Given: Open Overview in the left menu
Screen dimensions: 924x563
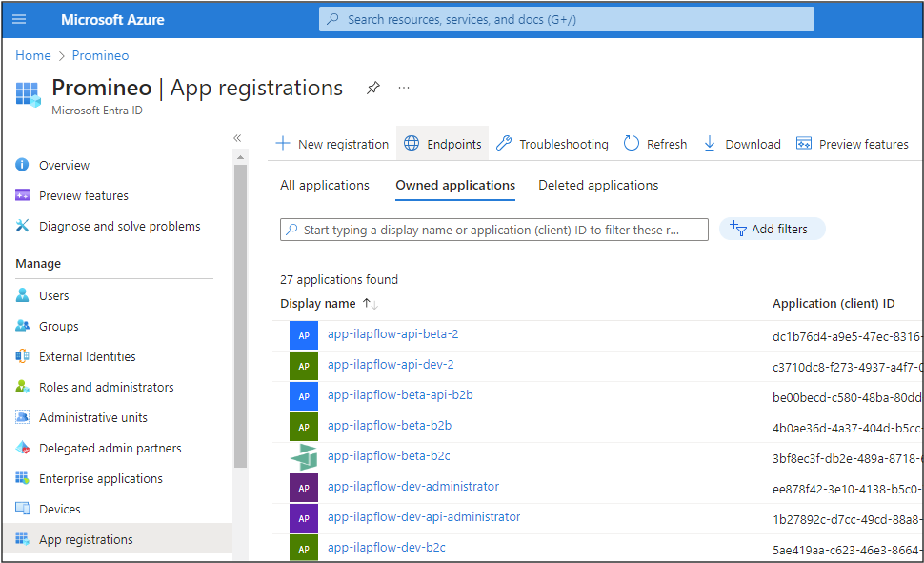Looking at the screenshot, I should click(64, 165).
